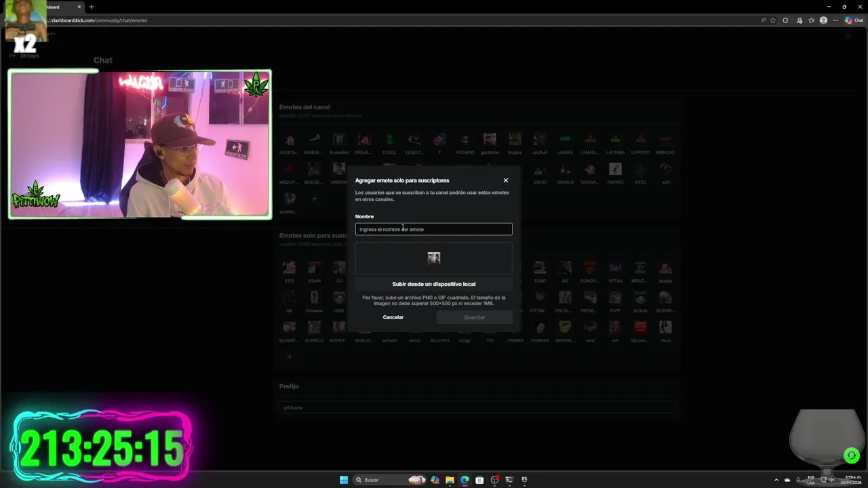Select the ENOJA channel emote
Screen dimensions: 868x488
click(364, 144)
